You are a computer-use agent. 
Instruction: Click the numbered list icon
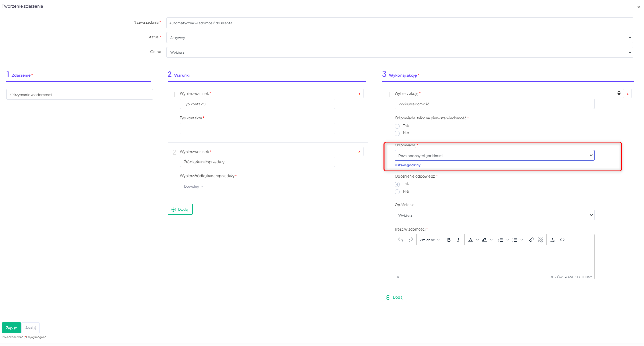click(x=501, y=240)
